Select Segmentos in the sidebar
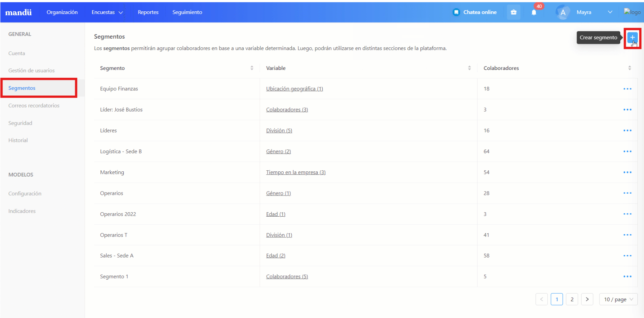 pyautogui.click(x=22, y=88)
